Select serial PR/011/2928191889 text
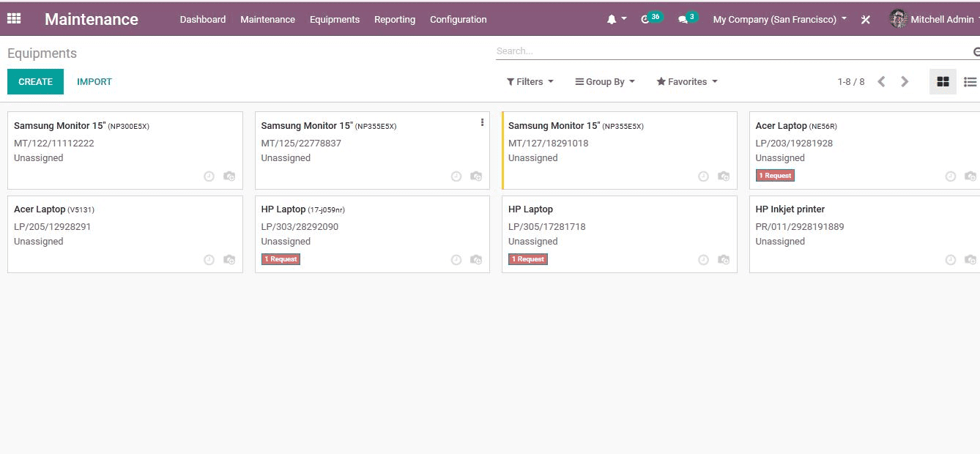 tap(800, 227)
